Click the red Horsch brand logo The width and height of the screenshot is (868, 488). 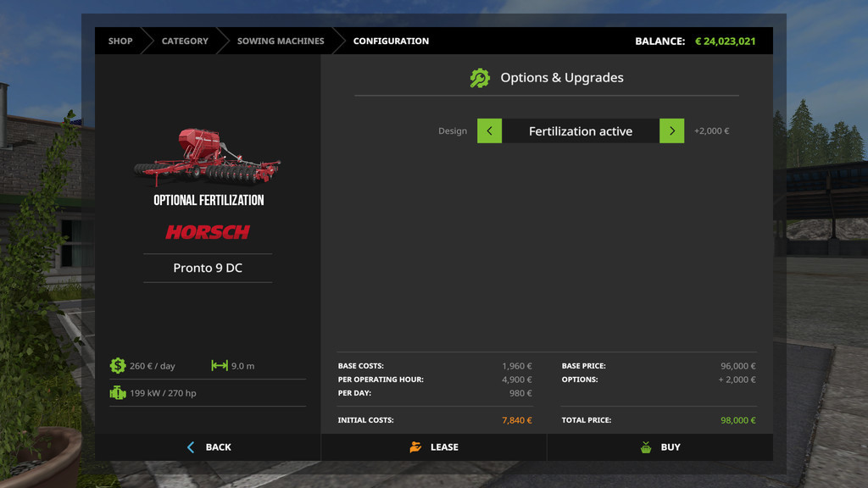(208, 232)
